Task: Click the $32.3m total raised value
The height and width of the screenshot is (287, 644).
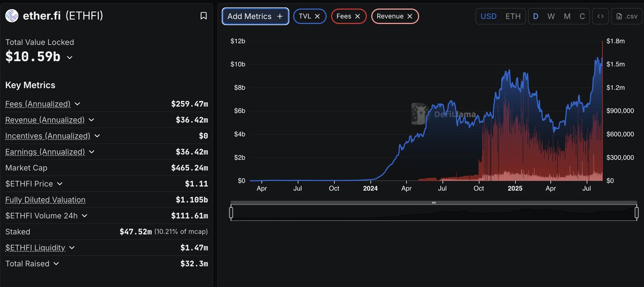Action: click(x=194, y=264)
